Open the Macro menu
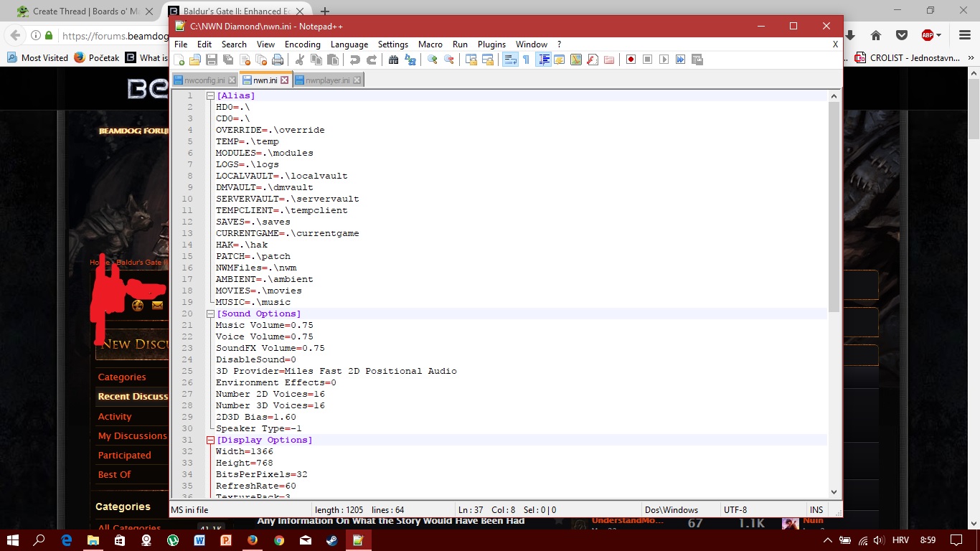980x551 pixels. tap(430, 44)
